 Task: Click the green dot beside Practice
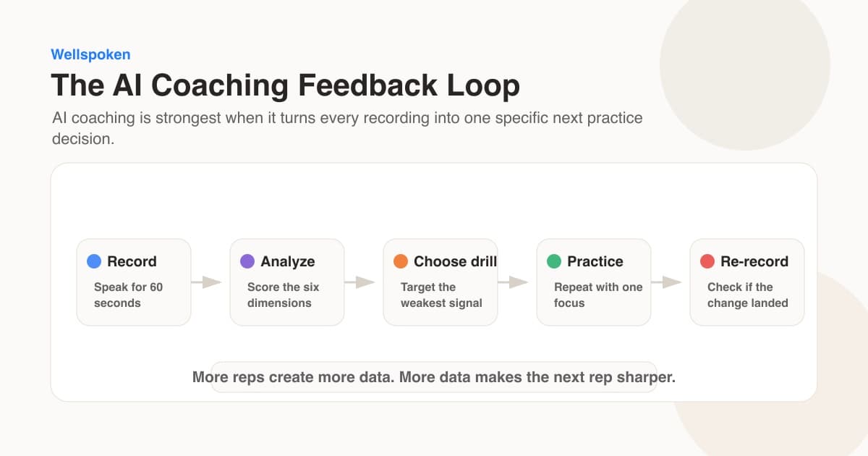coord(554,261)
